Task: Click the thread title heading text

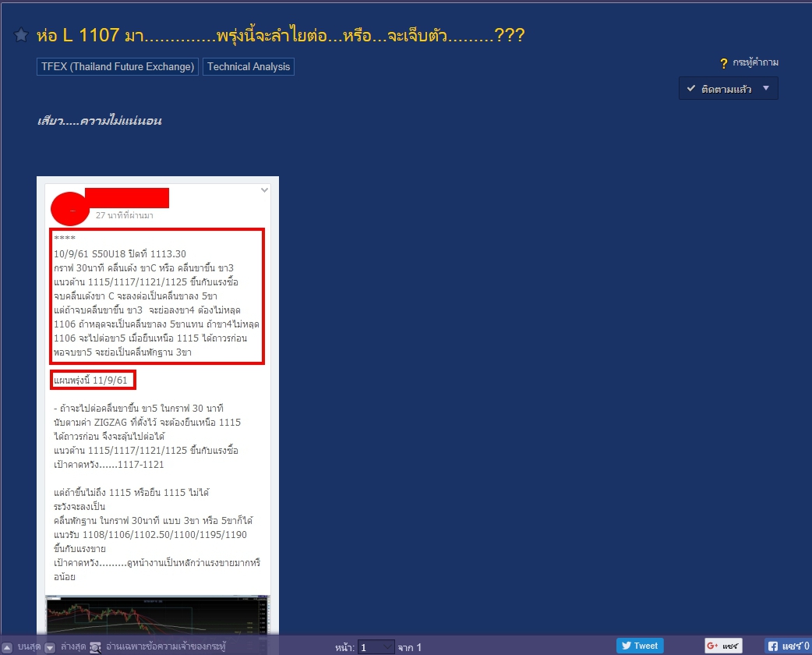Action: coord(281,35)
